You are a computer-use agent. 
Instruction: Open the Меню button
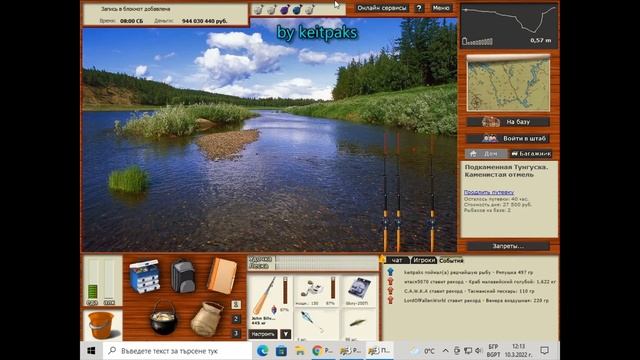[x=441, y=8]
